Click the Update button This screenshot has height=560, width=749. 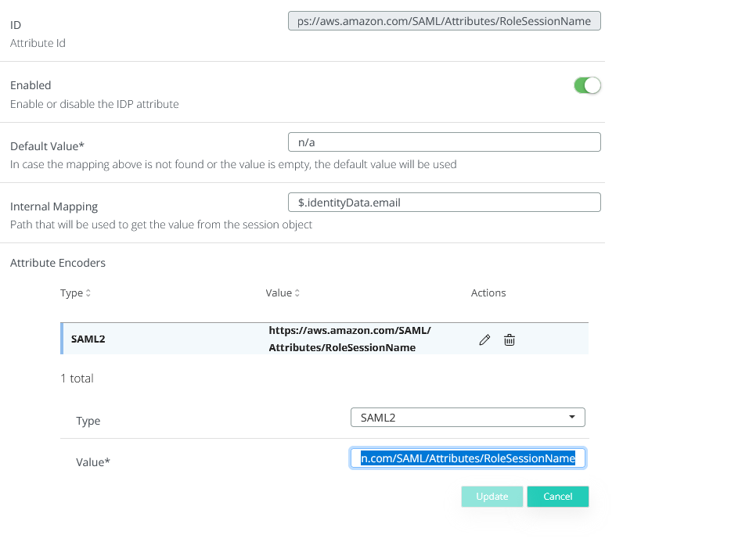pos(492,497)
